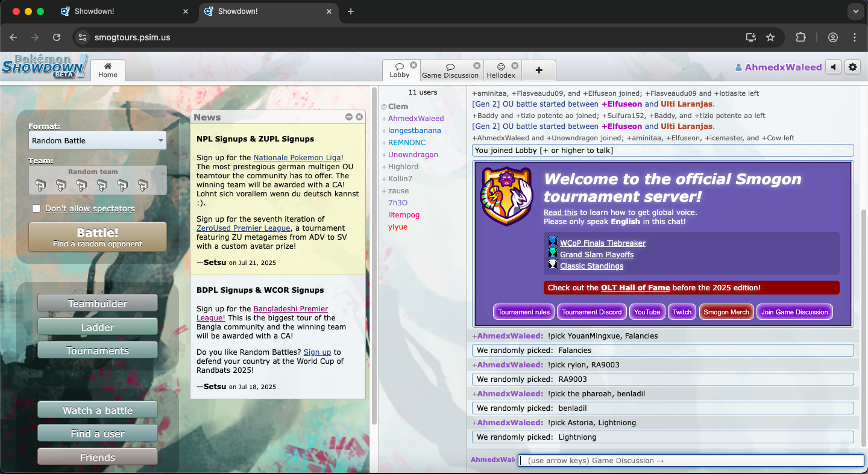Image resolution: width=868 pixels, height=474 pixels.
Task: Click user Clem in user list
Action: click(398, 107)
